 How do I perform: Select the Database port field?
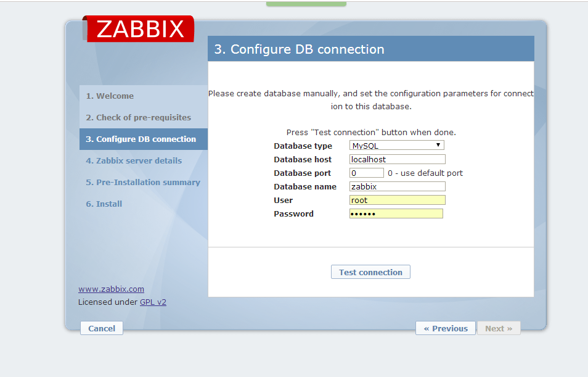coord(366,173)
